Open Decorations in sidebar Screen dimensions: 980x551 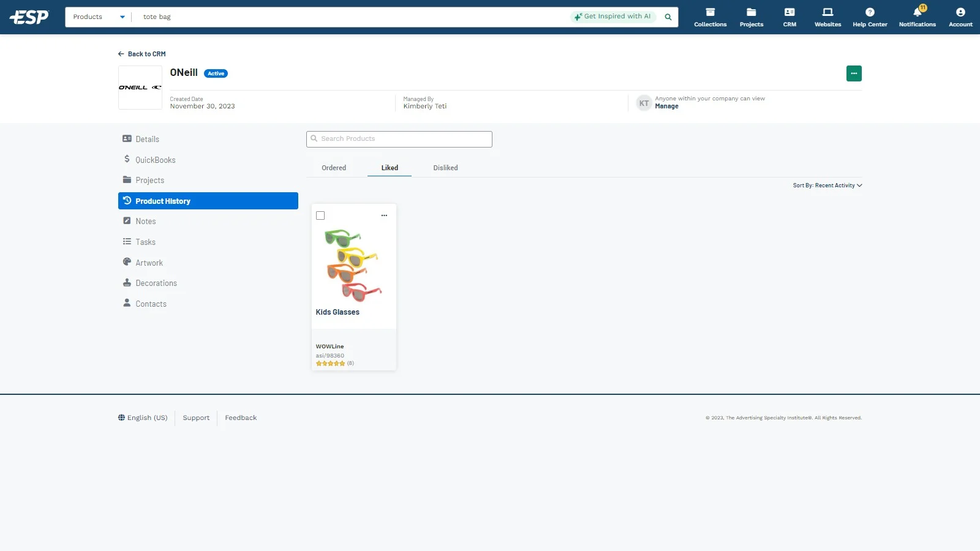(208, 283)
